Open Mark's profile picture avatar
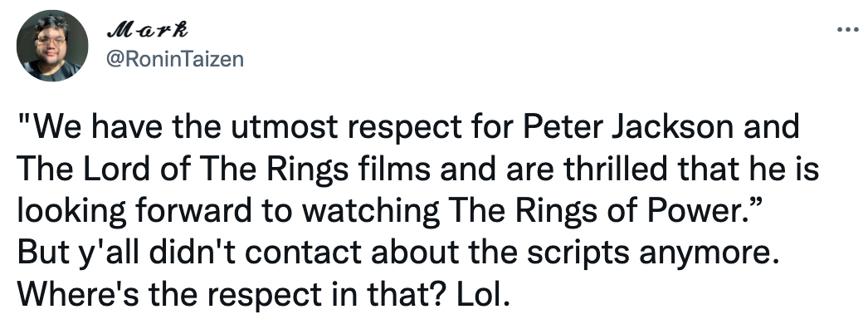This screenshot has width=868, height=329. coord(52,46)
